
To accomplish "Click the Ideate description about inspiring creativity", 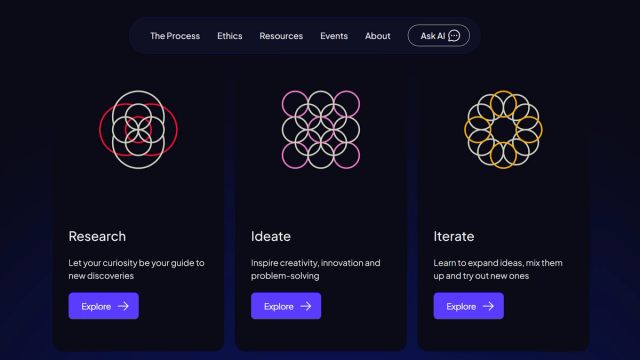I will 316,269.
